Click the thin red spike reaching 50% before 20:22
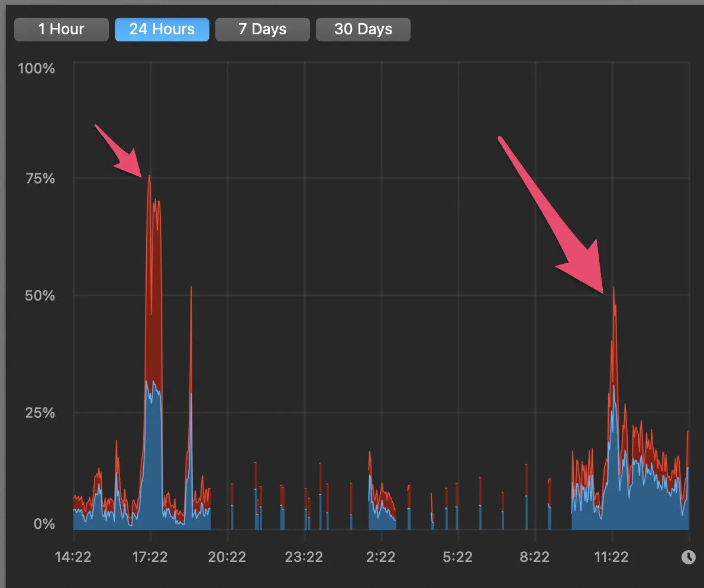 coord(191,288)
